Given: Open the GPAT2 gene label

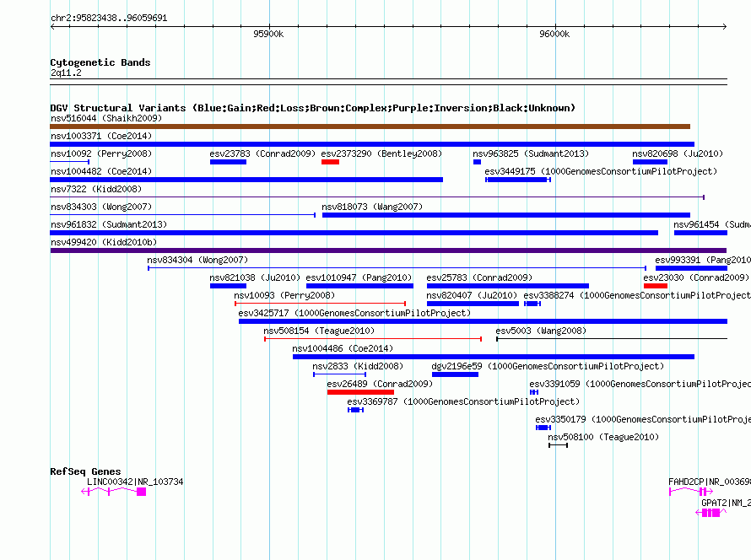Looking at the screenshot, I should [x=726, y=503].
